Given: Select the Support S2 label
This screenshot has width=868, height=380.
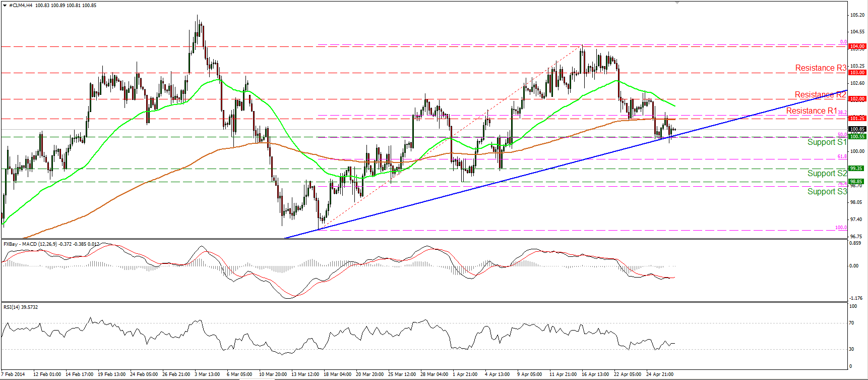Looking at the screenshot, I should pyautogui.click(x=827, y=173).
